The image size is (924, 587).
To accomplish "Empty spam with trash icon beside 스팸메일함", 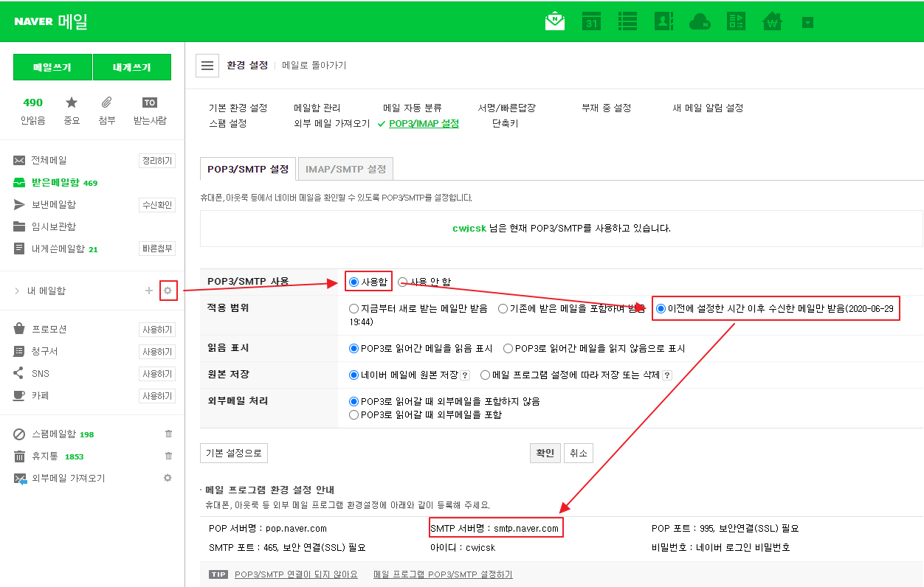I will pos(168,434).
